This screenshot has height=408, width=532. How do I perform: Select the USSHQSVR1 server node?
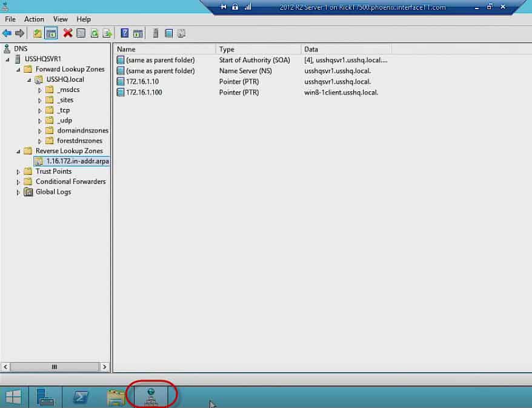click(x=43, y=59)
